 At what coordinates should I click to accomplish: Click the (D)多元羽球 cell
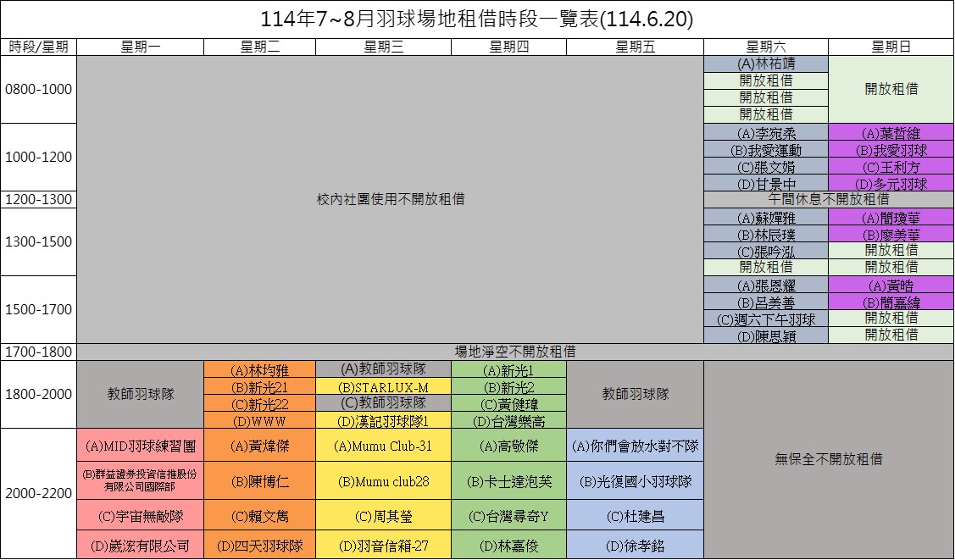pyautogui.click(x=891, y=184)
